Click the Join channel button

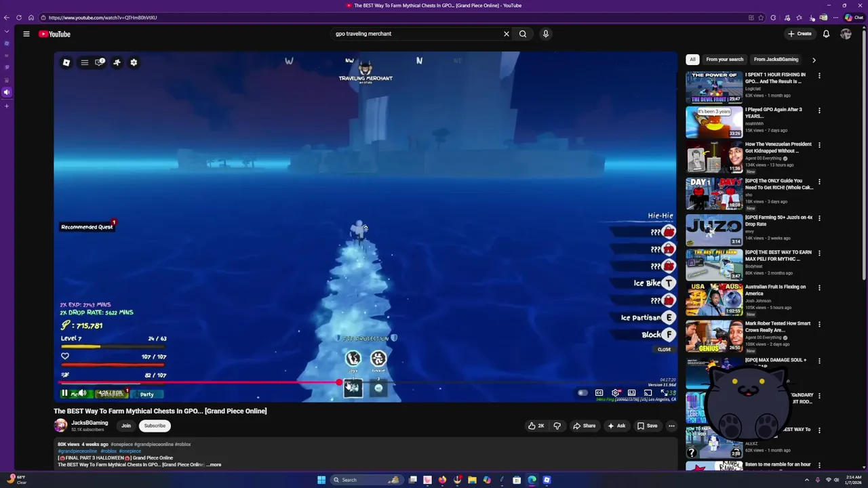[126, 426]
